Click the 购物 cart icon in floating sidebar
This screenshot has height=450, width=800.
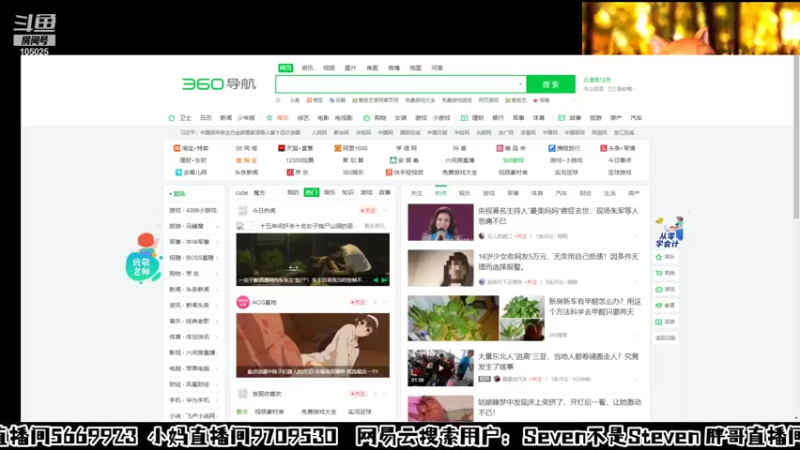pos(659,273)
